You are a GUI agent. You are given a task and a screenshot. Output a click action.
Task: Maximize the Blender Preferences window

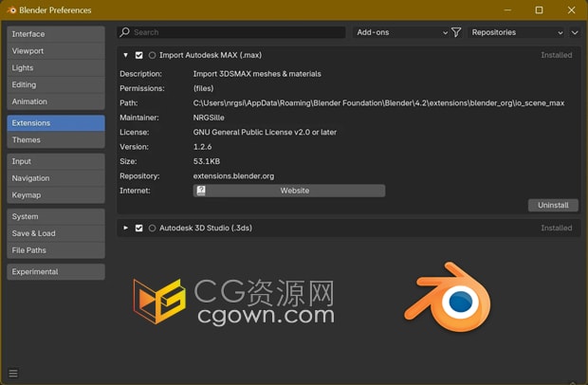pyautogui.click(x=539, y=10)
